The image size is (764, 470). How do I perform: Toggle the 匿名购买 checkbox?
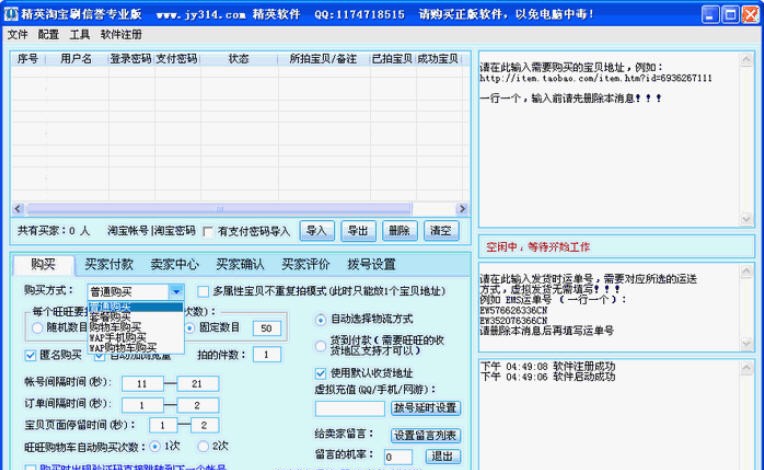tap(30, 355)
